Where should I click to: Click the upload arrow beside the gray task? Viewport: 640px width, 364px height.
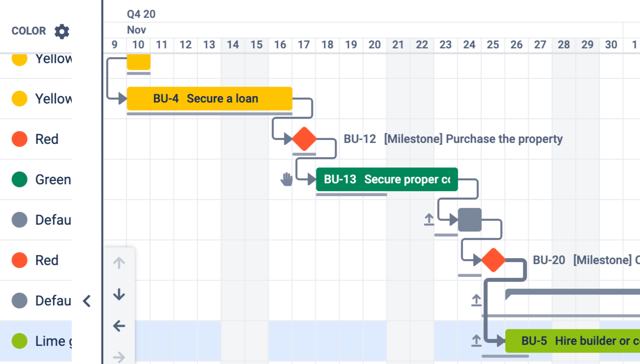click(429, 220)
